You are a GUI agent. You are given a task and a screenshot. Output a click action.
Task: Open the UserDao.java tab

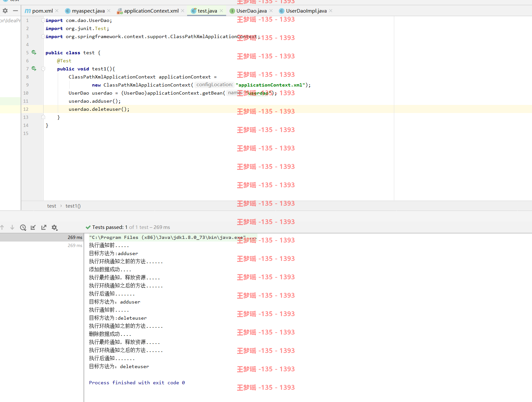coord(251,11)
